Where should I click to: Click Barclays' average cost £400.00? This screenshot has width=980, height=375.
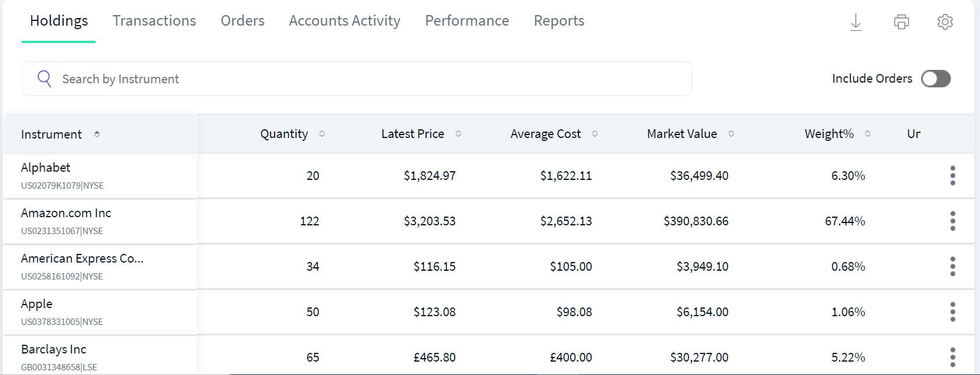pos(571,358)
